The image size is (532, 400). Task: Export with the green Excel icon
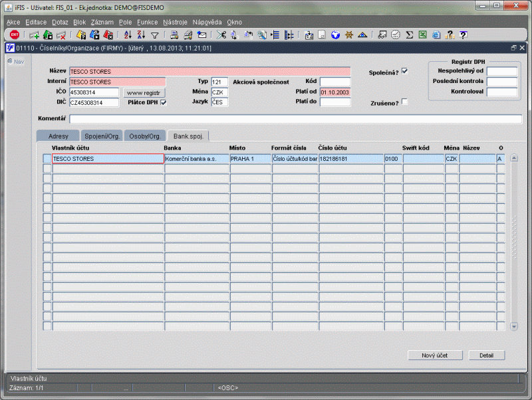tap(423, 35)
